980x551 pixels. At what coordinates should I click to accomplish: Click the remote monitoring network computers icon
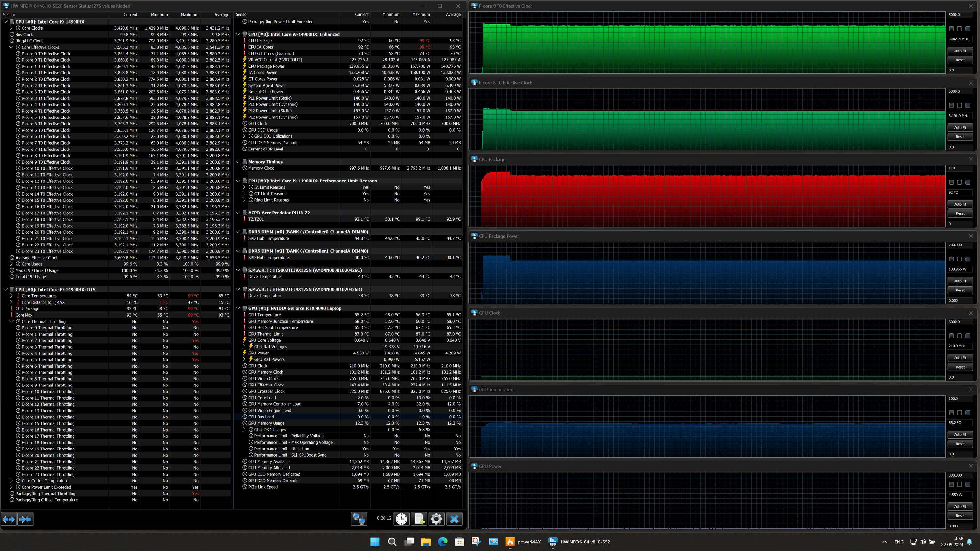coord(359,519)
